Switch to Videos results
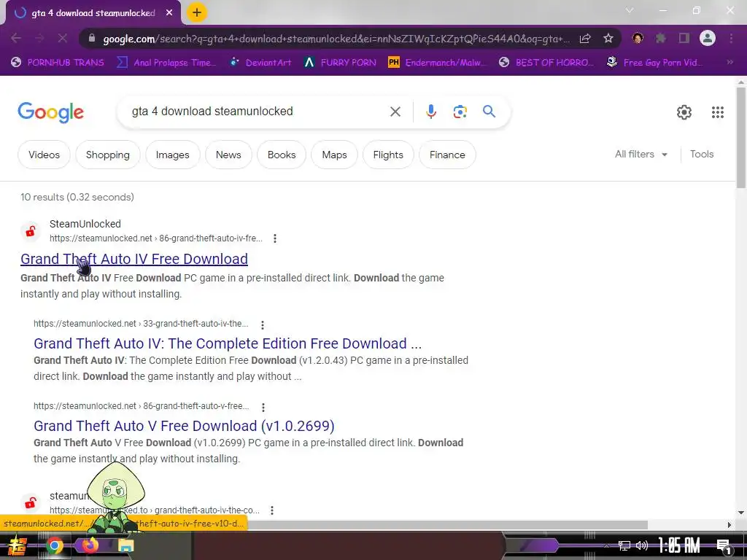Screen dimensions: 747x560 (x=44, y=155)
